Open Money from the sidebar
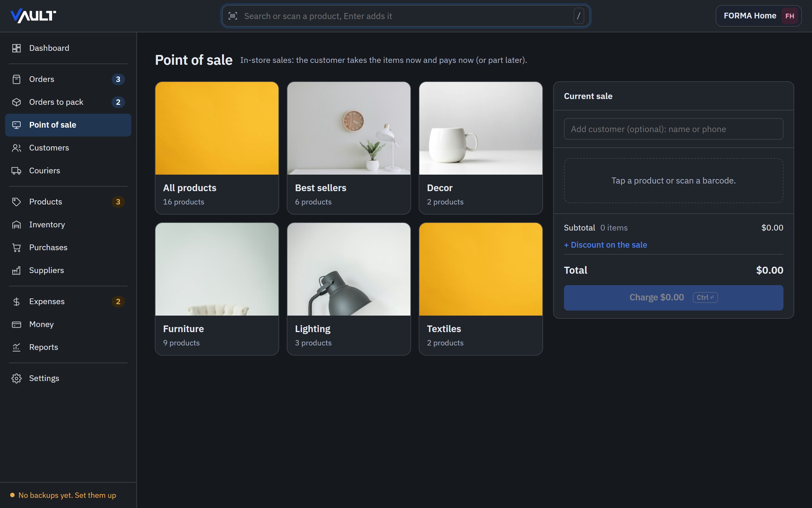The width and height of the screenshot is (812, 508). pos(68,324)
